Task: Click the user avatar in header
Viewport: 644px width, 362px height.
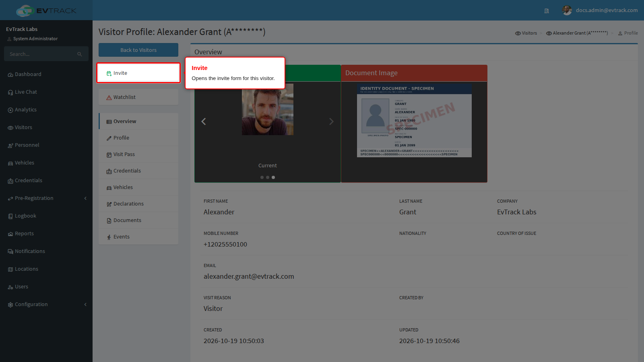Action: [567, 10]
